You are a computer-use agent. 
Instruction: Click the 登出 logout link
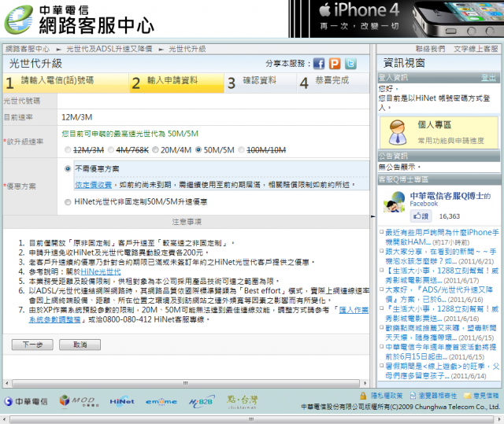point(488,77)
